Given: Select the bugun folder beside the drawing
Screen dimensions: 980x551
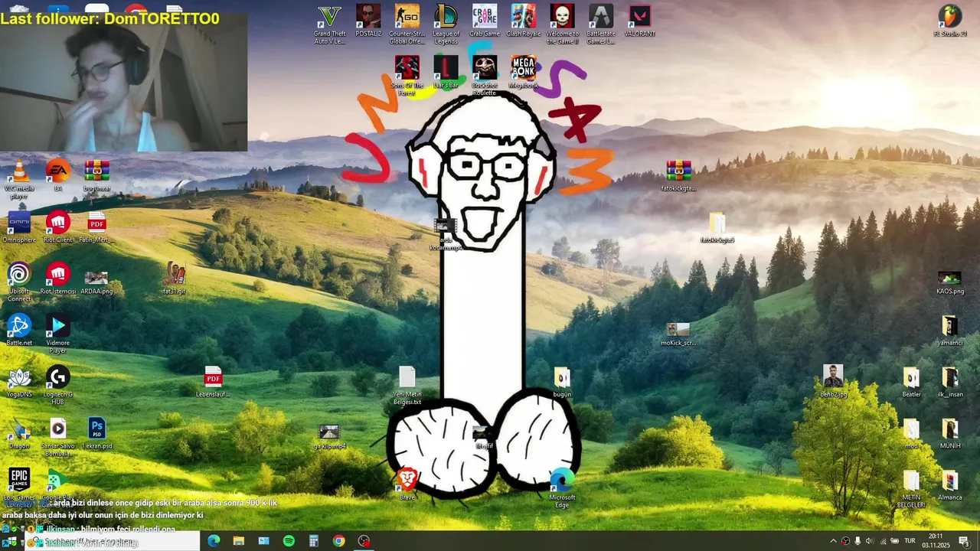Looking at the screenshot, I should (562, 382).
